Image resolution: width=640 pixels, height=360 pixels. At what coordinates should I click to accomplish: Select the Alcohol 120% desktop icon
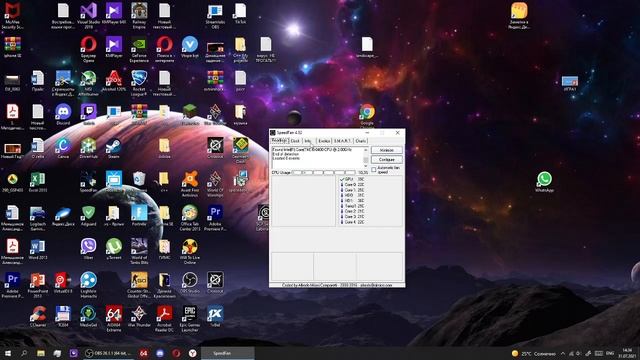click(114, 81)
